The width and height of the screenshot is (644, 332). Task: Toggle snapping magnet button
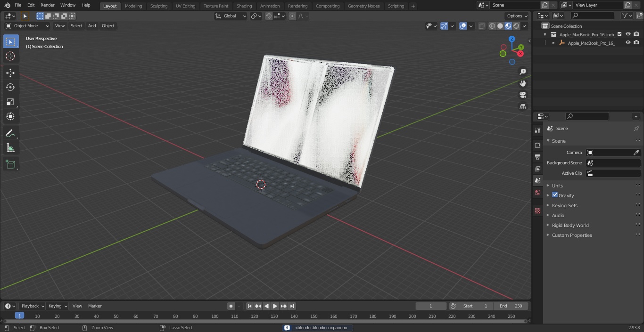click(x=269, y=16)
